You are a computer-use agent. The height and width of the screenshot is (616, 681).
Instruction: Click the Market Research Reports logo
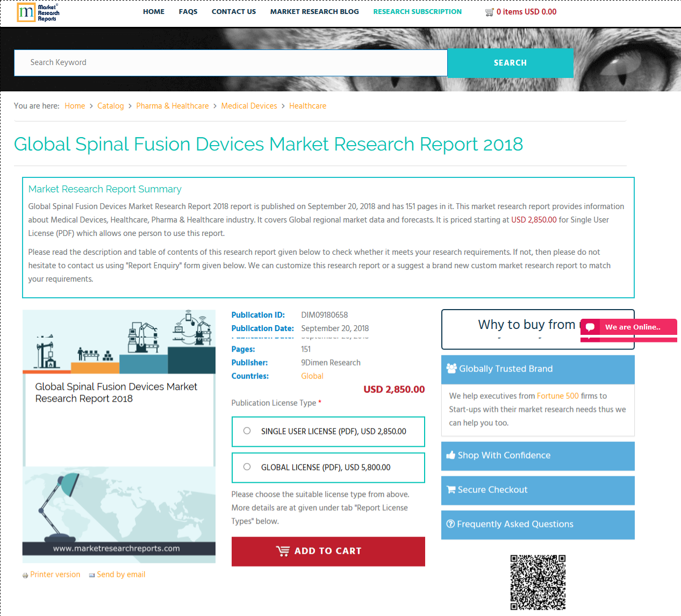tap(37, 12)
